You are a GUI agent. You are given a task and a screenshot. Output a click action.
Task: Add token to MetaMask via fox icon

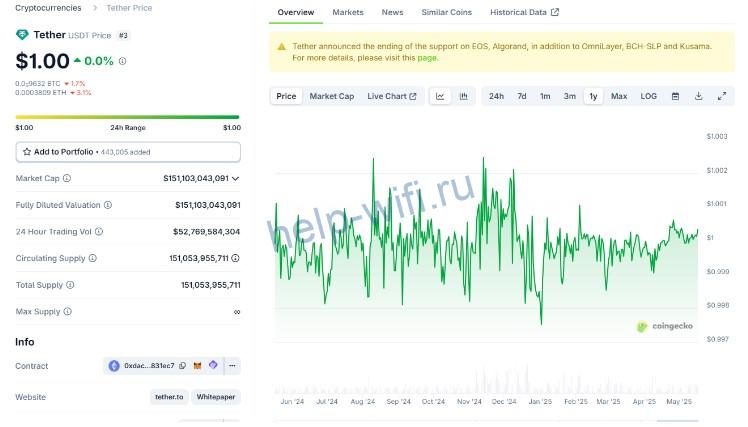click(197, 366)
